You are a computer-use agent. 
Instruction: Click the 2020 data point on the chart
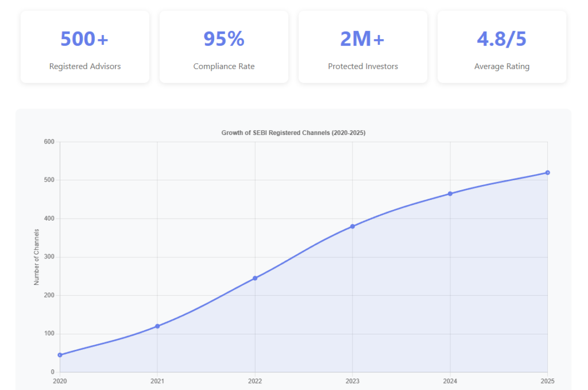coord(60,355)
